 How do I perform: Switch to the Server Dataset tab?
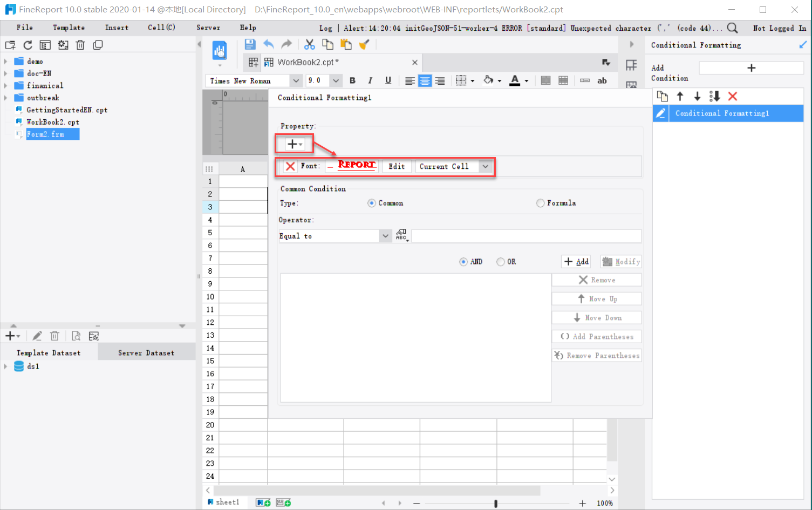tap(146, 352)
